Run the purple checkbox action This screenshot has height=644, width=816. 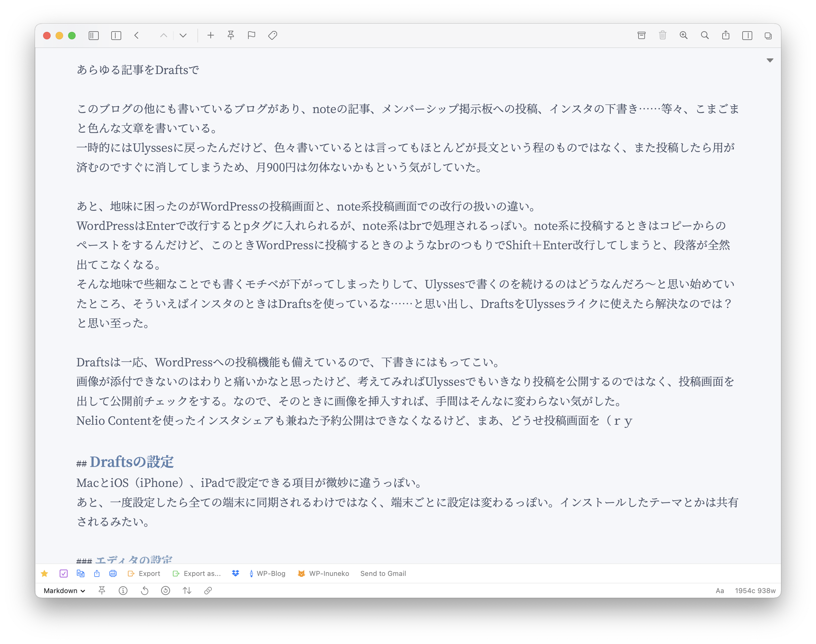click(63, 573)
